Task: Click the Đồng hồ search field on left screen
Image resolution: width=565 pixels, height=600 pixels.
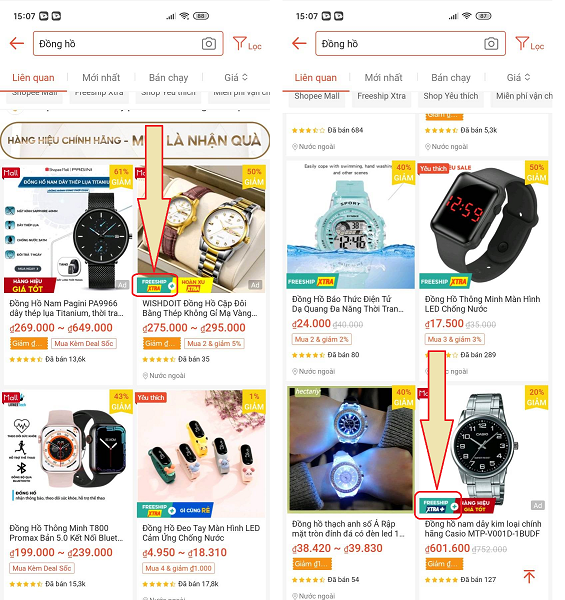Action: [128, 44]
